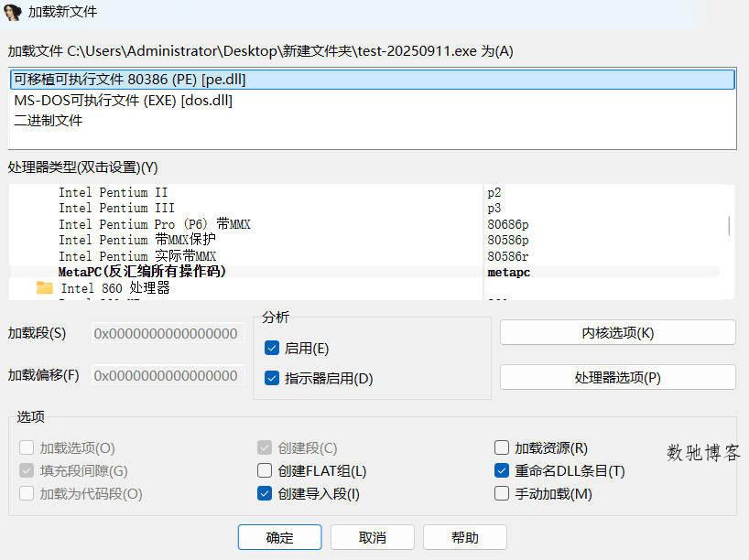This screenshot has width=749, height=560.
Task: Click the 80586p processor code
Action: [508, 240]
